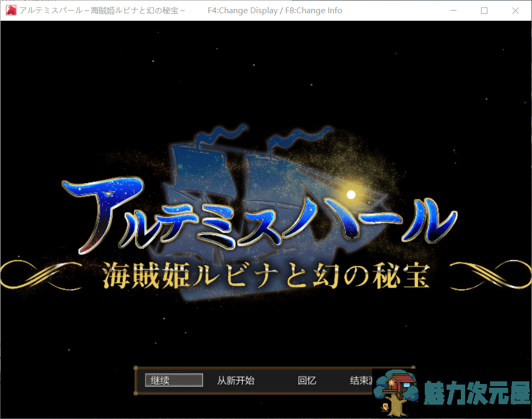
Task: Maximize the game window
Action: coord(484,11)
